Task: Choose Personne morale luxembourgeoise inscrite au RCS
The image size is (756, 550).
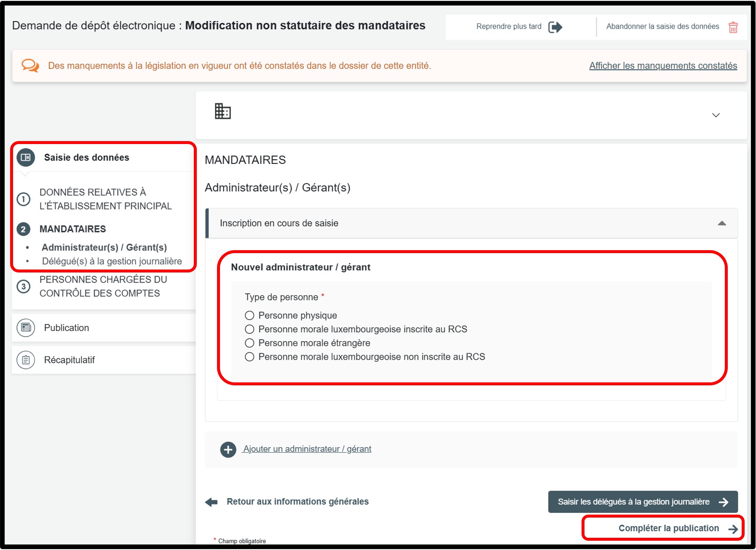Action: (x=249, y=329)
